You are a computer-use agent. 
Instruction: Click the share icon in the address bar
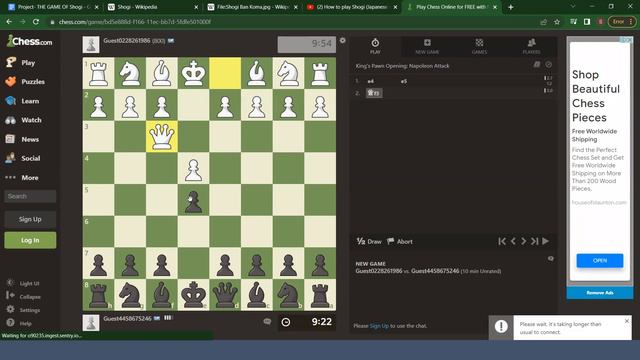click(543, 22)
